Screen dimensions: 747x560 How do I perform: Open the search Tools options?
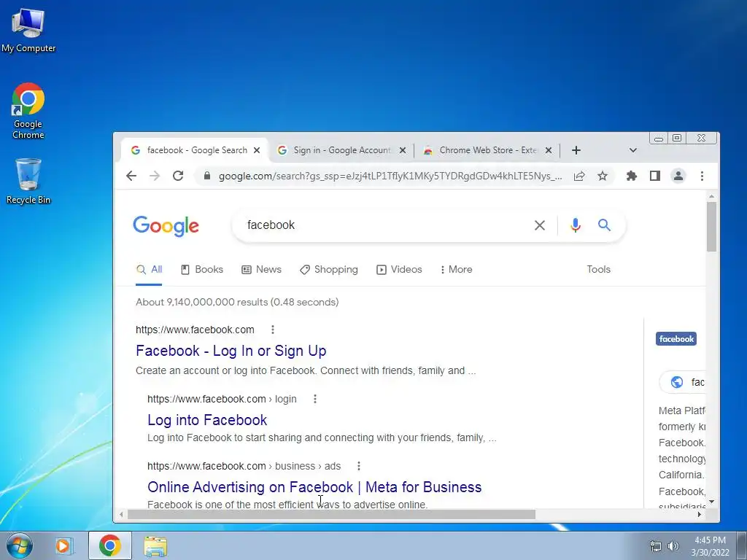point(598,270)
